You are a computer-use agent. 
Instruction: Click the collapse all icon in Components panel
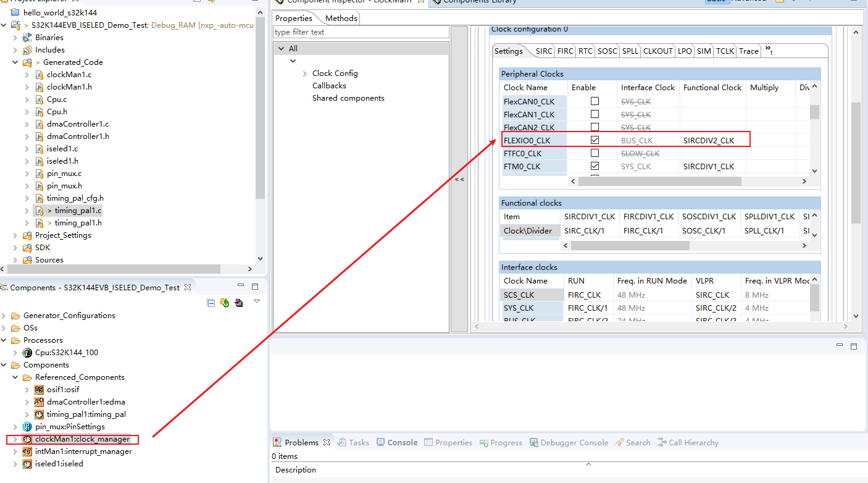point(211,303)
